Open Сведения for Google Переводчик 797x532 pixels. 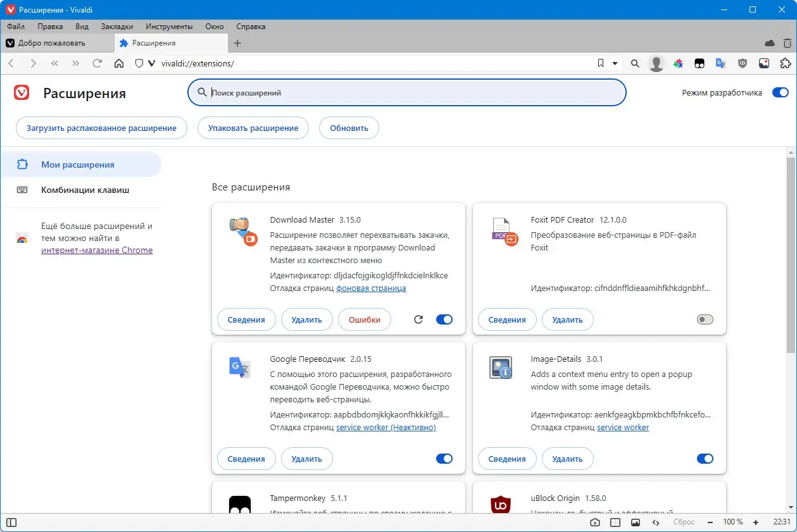pyautogui.click(x=246, y=459)
